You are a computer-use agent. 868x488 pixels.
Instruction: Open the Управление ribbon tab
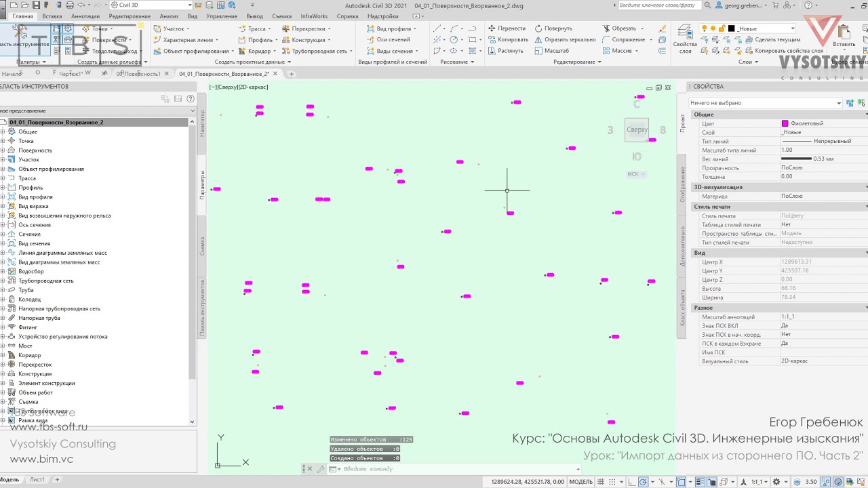pyautogui.click(x=222, y=16)
